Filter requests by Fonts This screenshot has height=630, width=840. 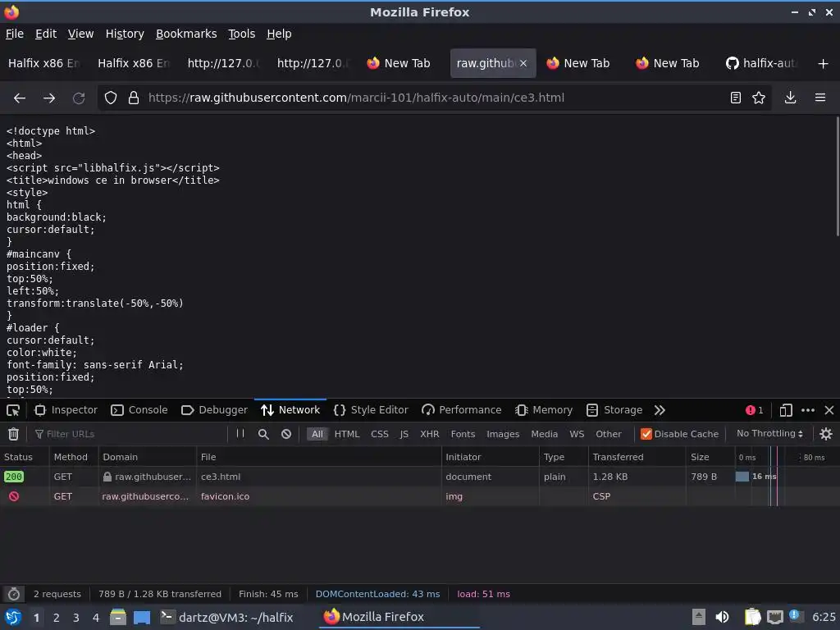pyautogui.click(x=463, y=434)
